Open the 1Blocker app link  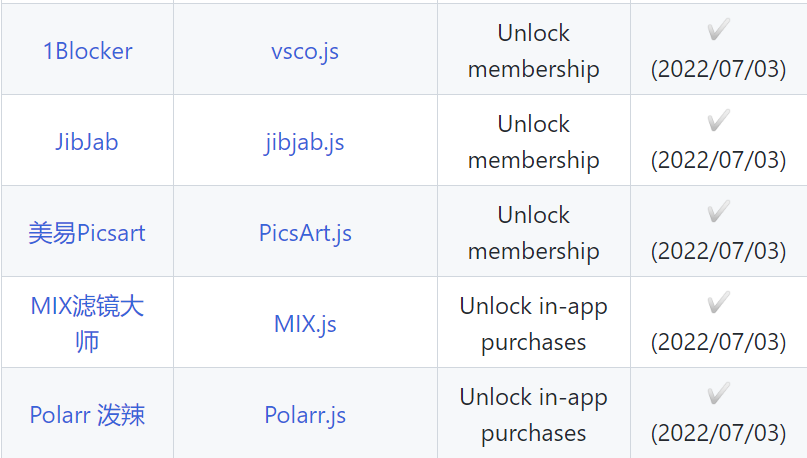click(x=87, y=51)
